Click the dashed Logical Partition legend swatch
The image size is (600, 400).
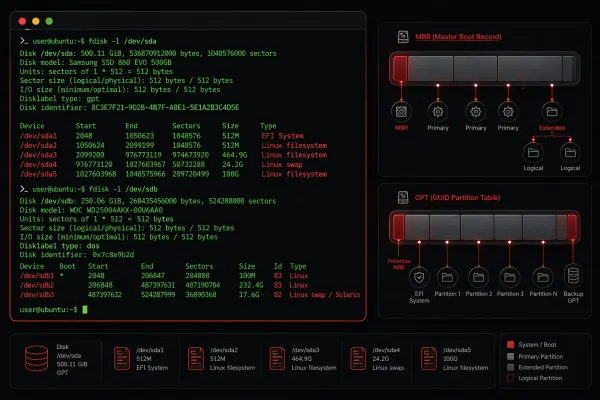point(510,378)
